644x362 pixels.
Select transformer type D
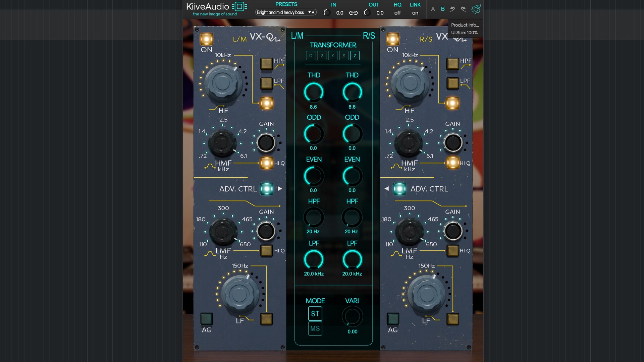tap(311, 56)
